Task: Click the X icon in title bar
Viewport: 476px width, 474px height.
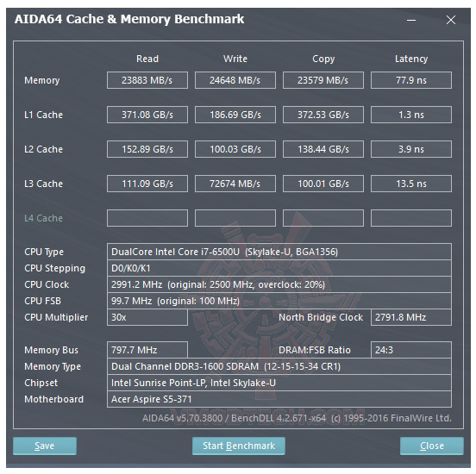Action: point(451,20)
